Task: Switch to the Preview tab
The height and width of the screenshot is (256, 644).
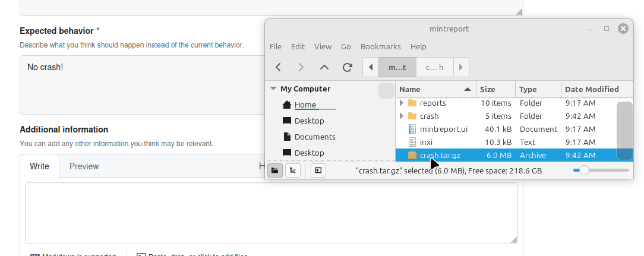Action: pyautogui.click(x=84, y=166)
